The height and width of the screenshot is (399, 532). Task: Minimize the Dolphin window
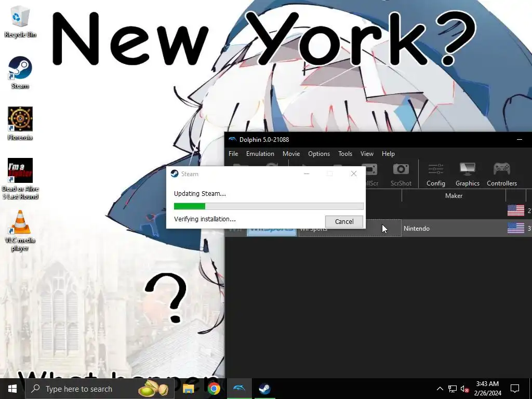pyautogui.click(x=520, y=139)
